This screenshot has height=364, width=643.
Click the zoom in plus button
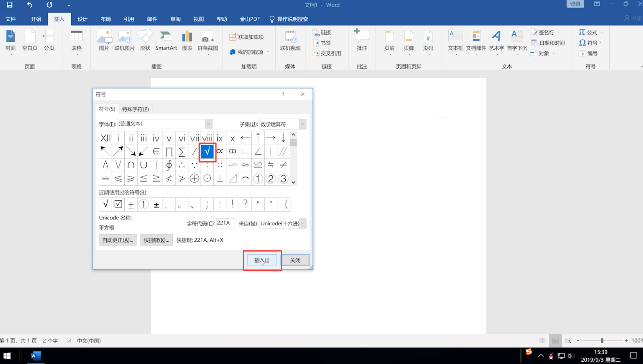(x=626, y=341)
